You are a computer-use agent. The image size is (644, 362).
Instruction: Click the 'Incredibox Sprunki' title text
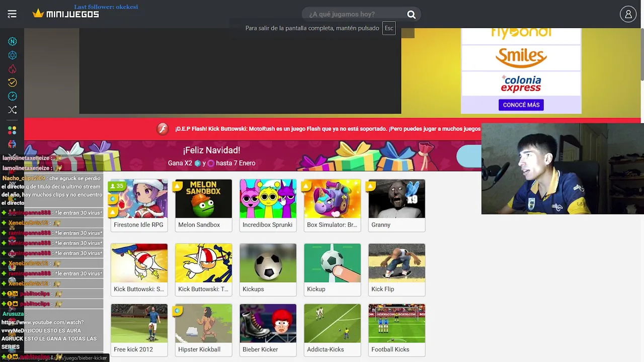point(267,225)
